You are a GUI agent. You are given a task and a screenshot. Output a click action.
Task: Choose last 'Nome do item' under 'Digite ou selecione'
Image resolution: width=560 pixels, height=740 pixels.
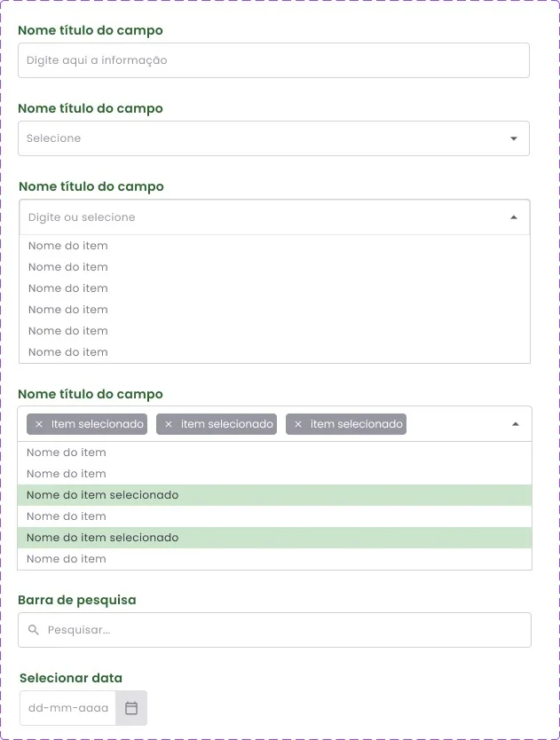pyautogui.click(x=274, y=352)
